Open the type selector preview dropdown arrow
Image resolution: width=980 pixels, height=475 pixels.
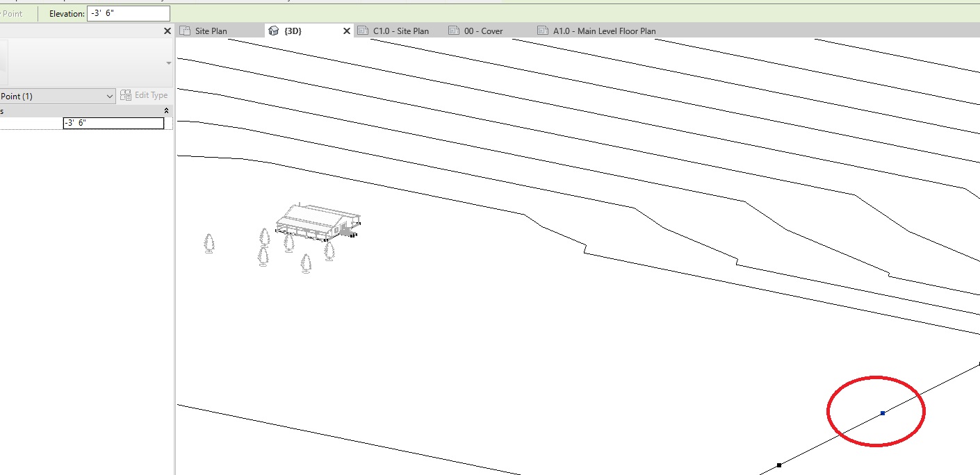coord(168,62)
